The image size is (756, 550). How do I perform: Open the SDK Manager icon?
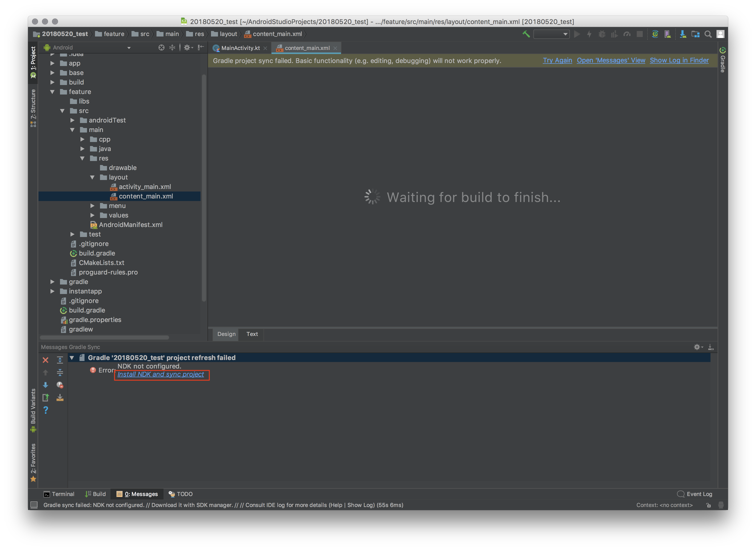(683, 34)
